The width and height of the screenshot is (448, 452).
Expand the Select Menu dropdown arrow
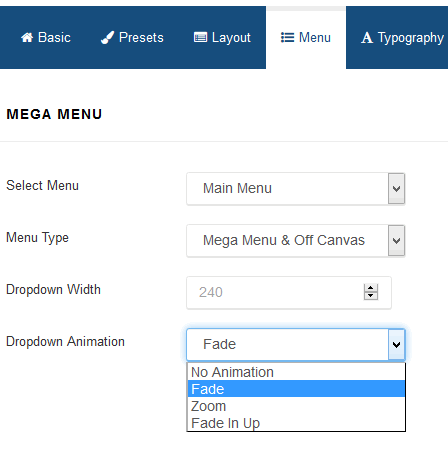[x=396, y=188]
